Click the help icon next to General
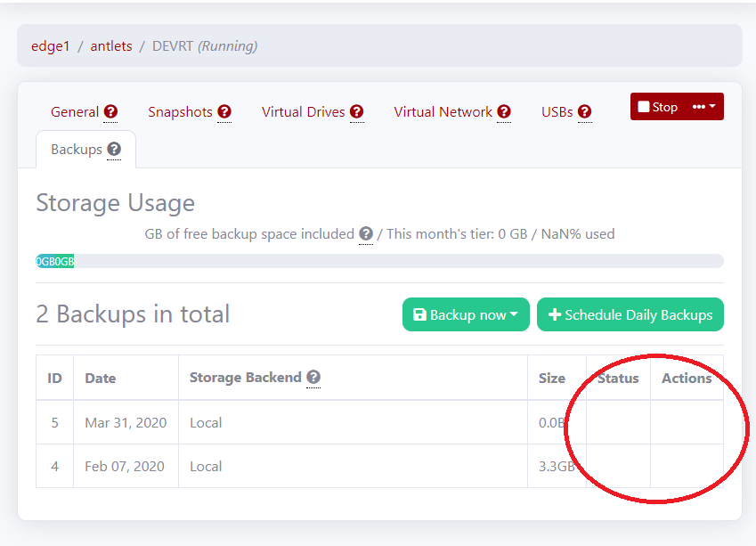The image size is (756, 546). (110, 112)
